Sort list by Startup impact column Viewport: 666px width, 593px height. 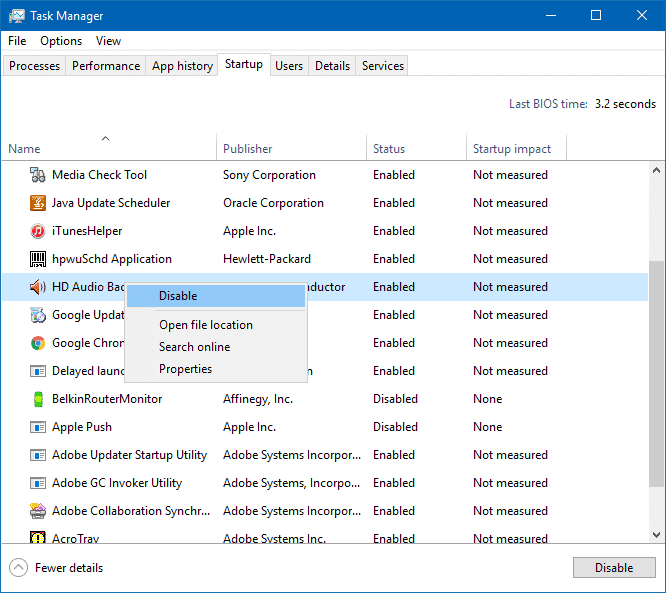[511, 149]
